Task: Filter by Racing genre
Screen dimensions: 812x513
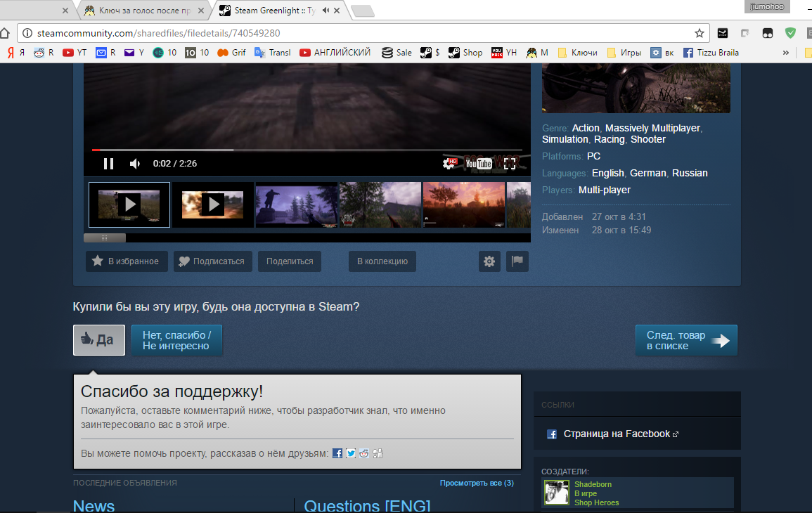Action: click(610, 139)
